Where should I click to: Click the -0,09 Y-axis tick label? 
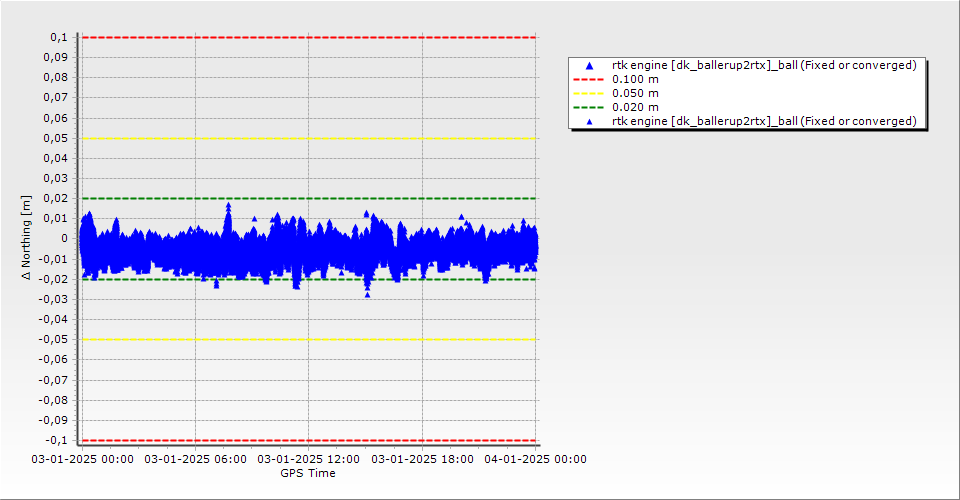54,420
